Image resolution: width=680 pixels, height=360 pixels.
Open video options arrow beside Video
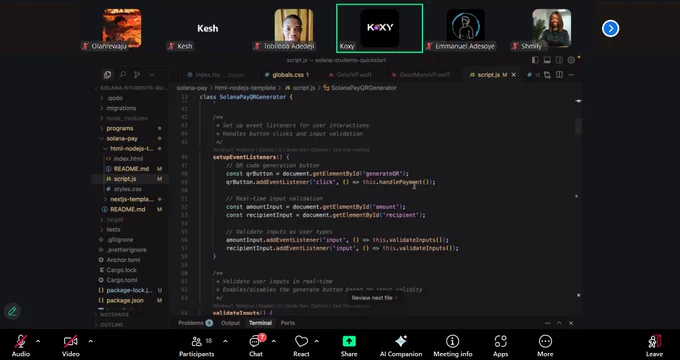click(90, 341)
